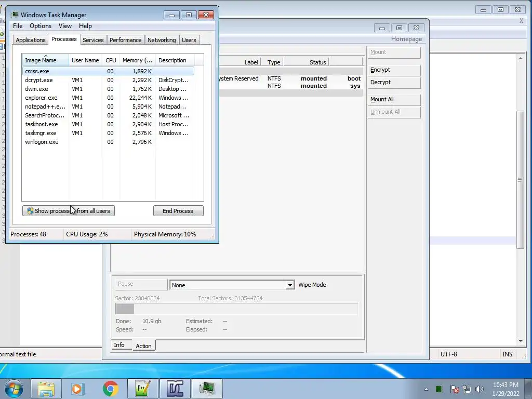Open Windows Explorer from the taskbar
The width and height of the screenshot is (532, 399).
[46, 389]
